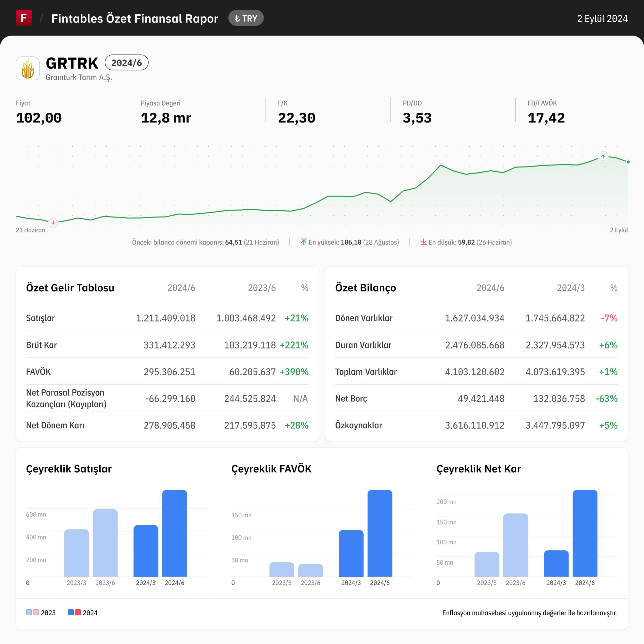Image resolution: width=644 pixels, height=644 pixels.
Task: Click the red 2024 legend swatch
Action: pyautogui.click(x=78, y=612)
